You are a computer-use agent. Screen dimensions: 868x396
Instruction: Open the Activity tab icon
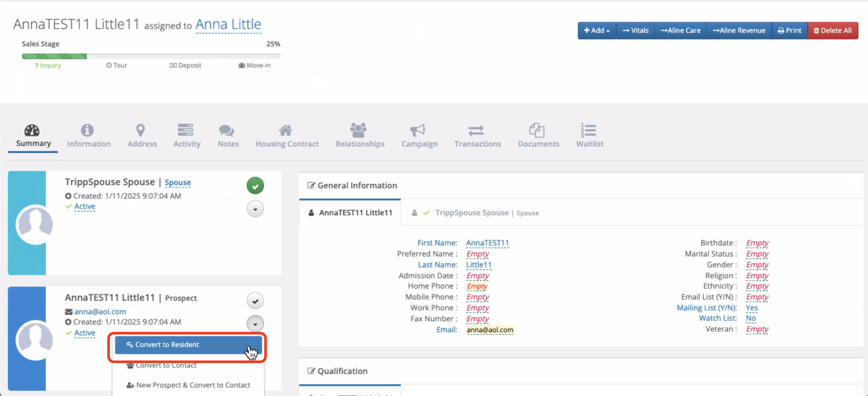click(x=185, y=130)
